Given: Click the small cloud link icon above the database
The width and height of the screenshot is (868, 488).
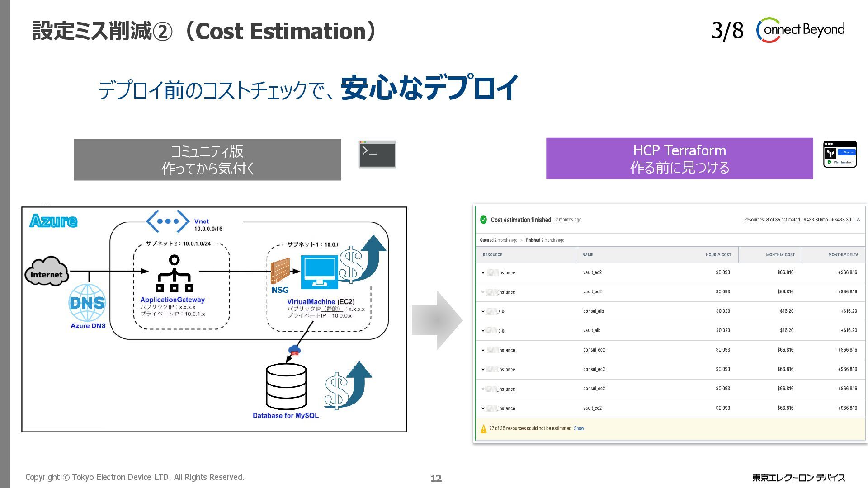Looking at the screenshot, I should [294, 350].
